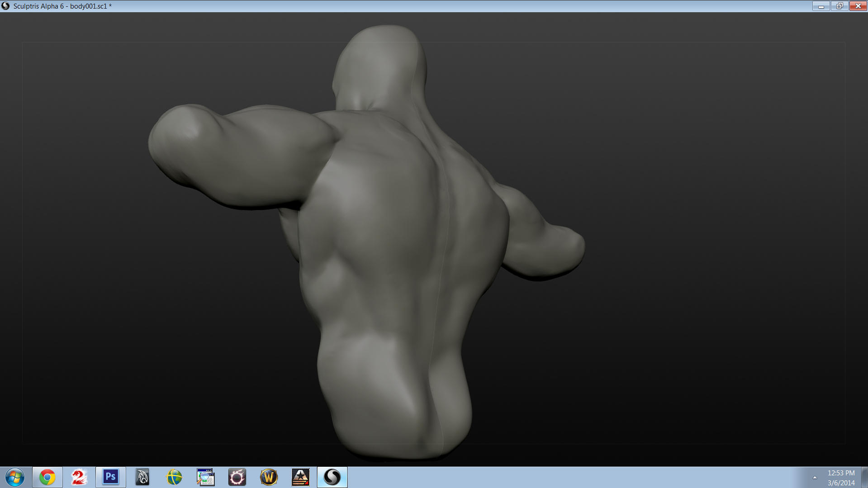Click the sculpted model's head
Viewport: 868px width, 488px height.
380,68
